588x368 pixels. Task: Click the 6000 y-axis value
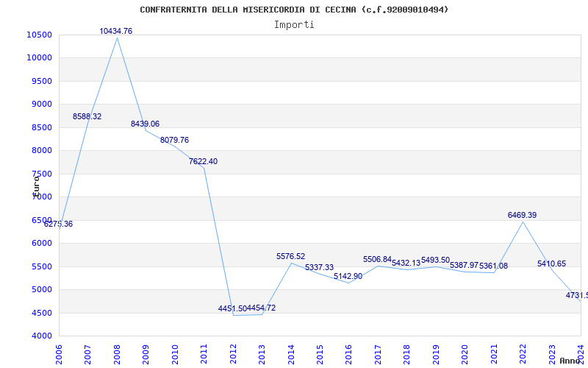[x=41, y=244]
